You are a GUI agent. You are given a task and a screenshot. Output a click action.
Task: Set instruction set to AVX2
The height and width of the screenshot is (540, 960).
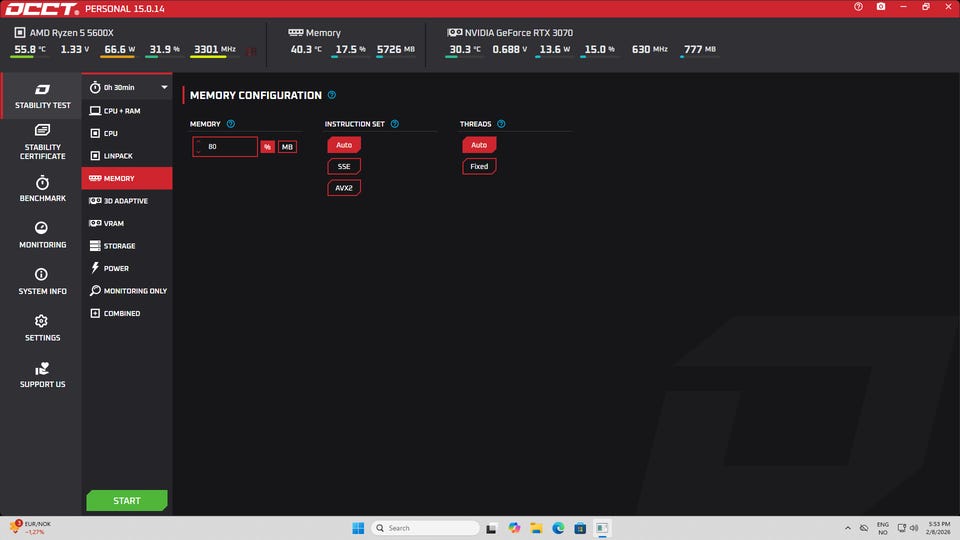coord(344,188)
